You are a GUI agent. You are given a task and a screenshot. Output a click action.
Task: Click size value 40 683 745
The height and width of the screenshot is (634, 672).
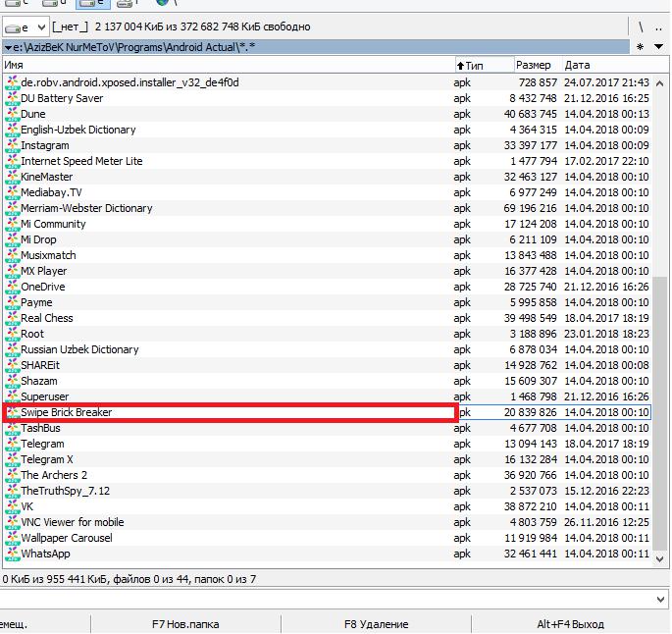[530, 114]
